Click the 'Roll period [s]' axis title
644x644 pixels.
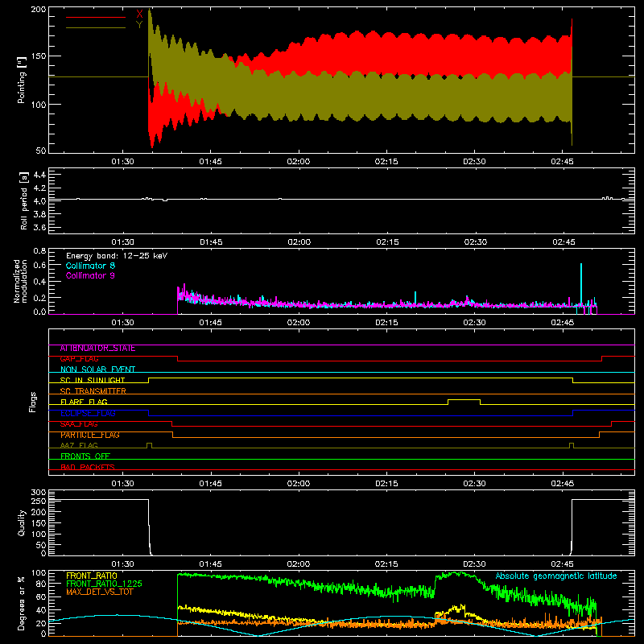point(24,200)
